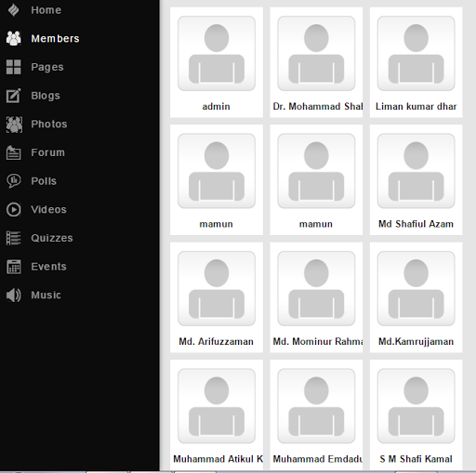476x473 pixels.
Task: Click the Forum board icon
Action: [x=13, y=152]
